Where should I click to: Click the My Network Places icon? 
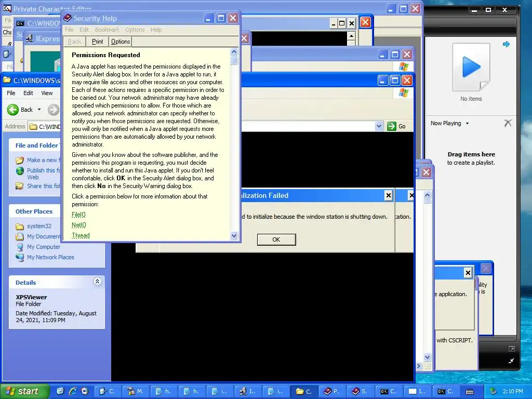coord(20,258)
